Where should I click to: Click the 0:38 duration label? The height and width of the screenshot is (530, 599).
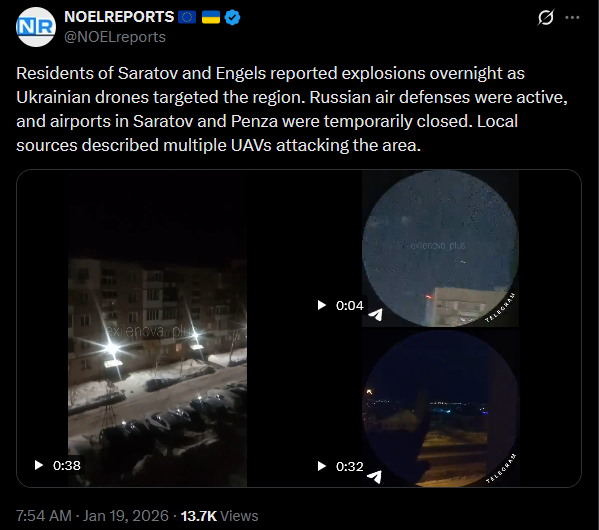coord(67,465)
